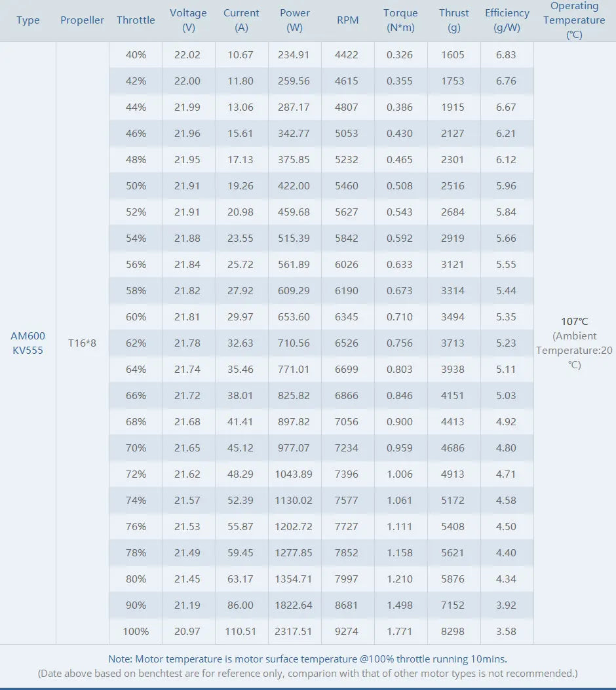Select the 100% throttle cell
Viewport: 616px width, 690px height.
tap(136, 631)
